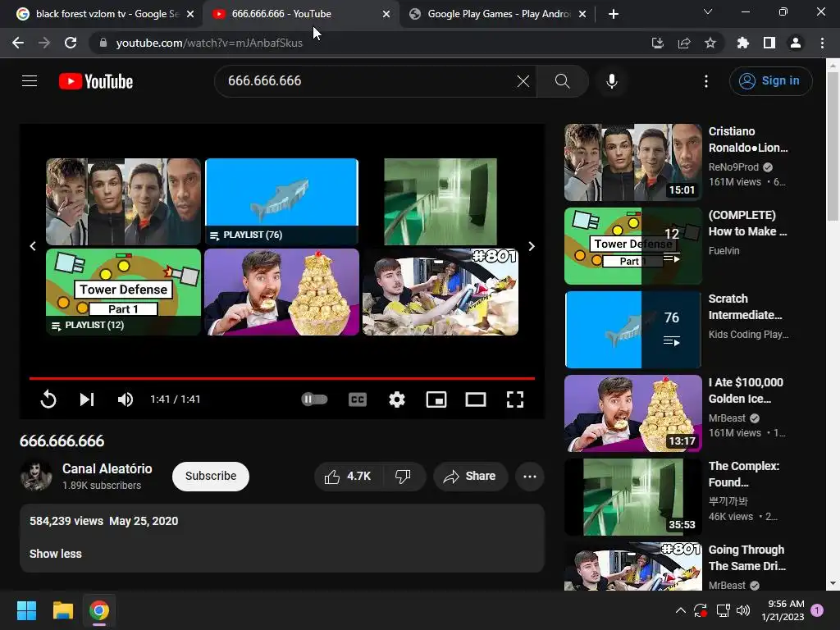The height and width of the screenshot is (630, 840).
Task: Open sidebar How to Make playlist title
Action: (748, 223)
